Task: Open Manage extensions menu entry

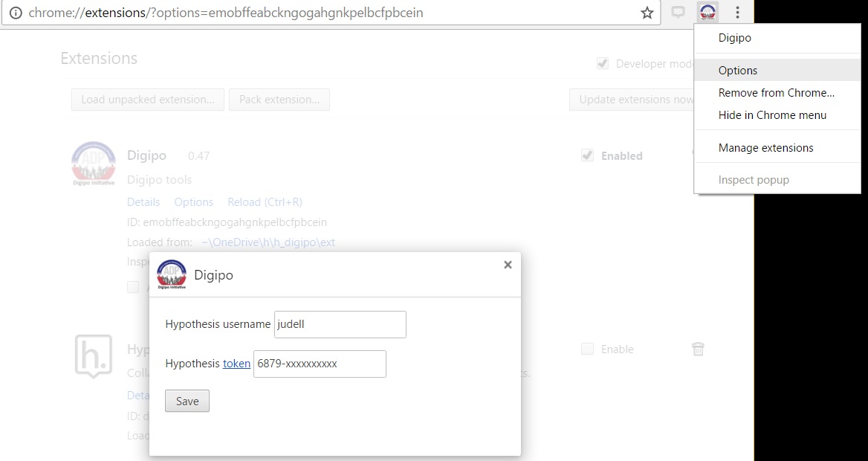Action: 777,147
